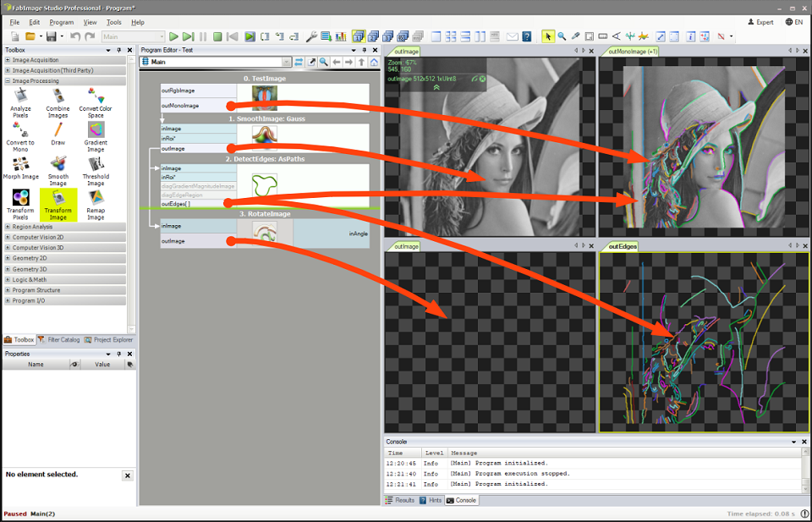Click the up arrow icon in Program Editor

point(361,62)
